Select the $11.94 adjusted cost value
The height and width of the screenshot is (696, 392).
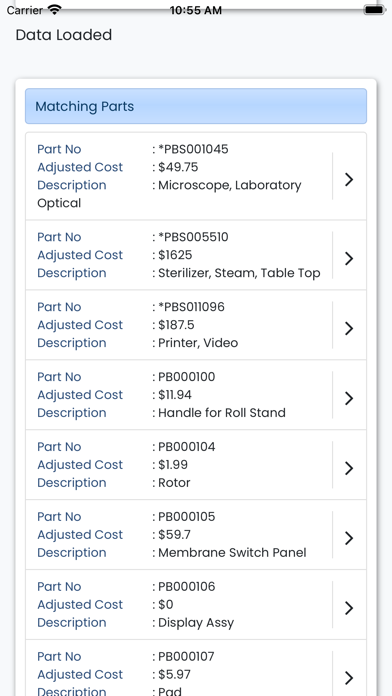(x=175, y=395)
